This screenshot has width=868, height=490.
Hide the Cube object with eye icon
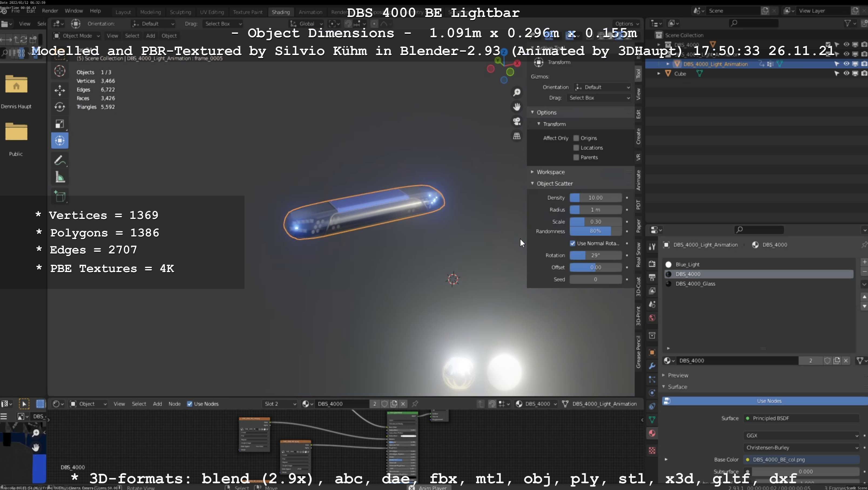point(846,73)
